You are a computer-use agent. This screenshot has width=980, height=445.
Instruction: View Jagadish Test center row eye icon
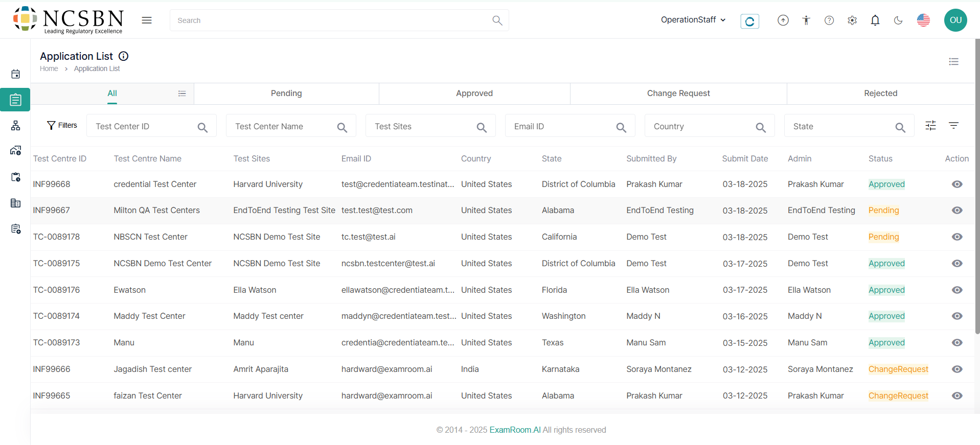(x=957, y=369)
